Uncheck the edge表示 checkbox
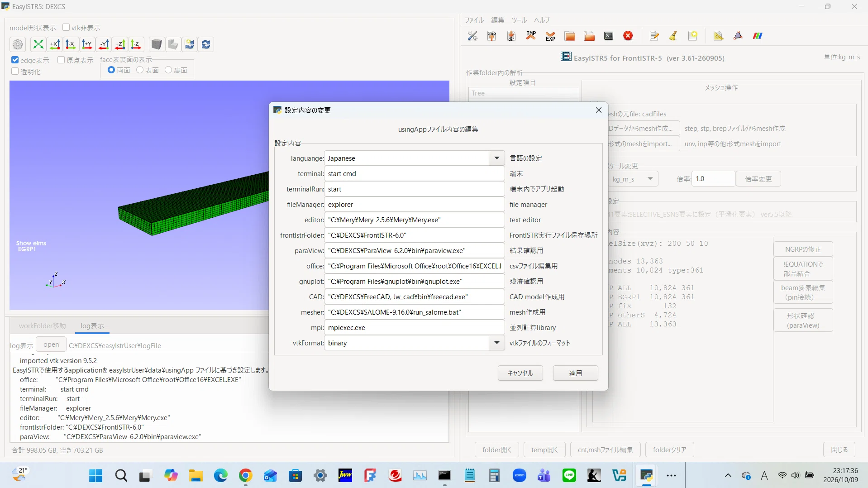 (15, 60)
